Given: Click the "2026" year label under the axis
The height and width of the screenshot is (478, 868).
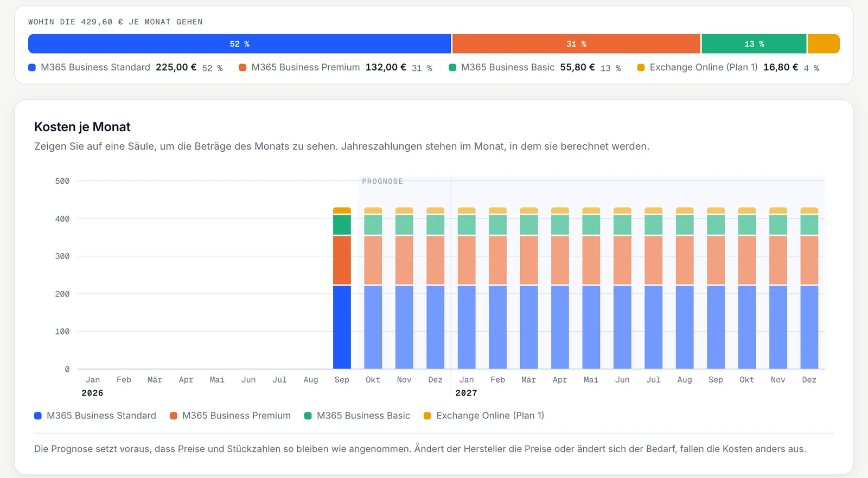Looking at the screenshot, I should click(92, 393).
